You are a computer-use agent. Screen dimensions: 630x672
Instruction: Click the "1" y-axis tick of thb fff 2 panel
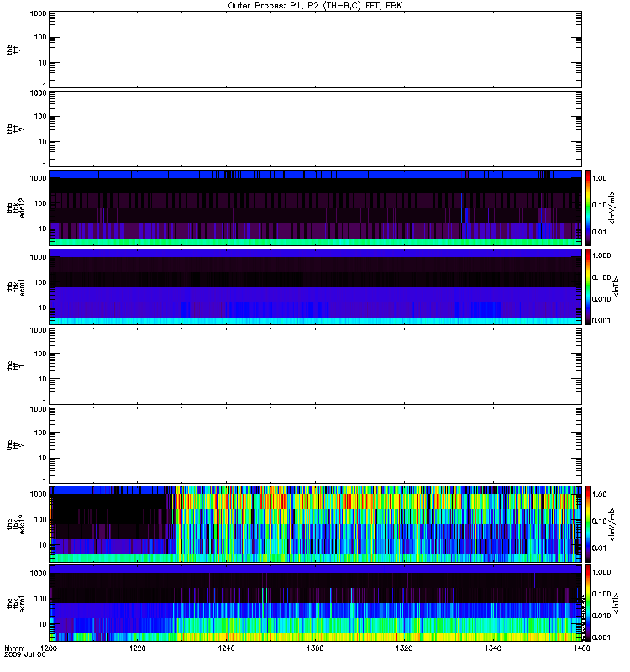click(x=45, y=165)
